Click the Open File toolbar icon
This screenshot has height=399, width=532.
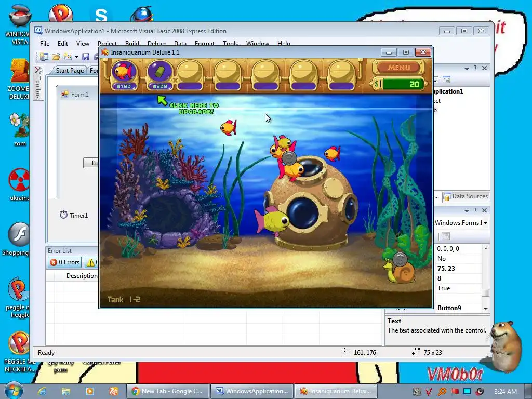(x=56, y=57)
